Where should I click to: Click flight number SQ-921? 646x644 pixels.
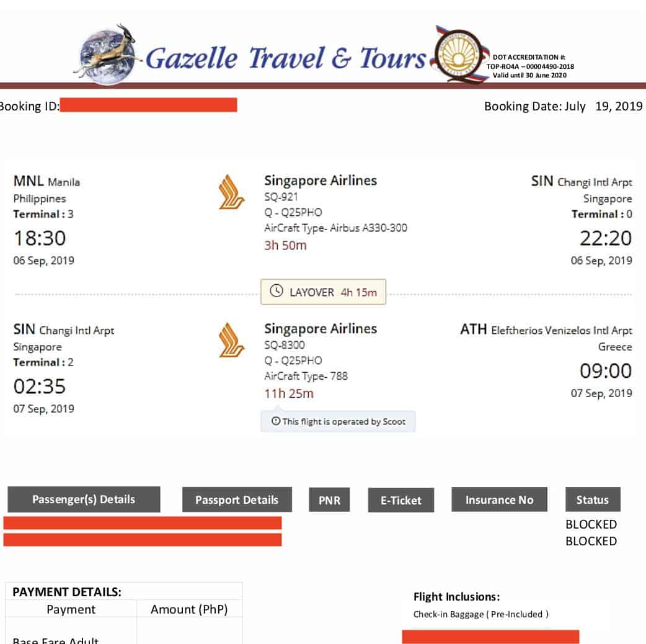281,197
